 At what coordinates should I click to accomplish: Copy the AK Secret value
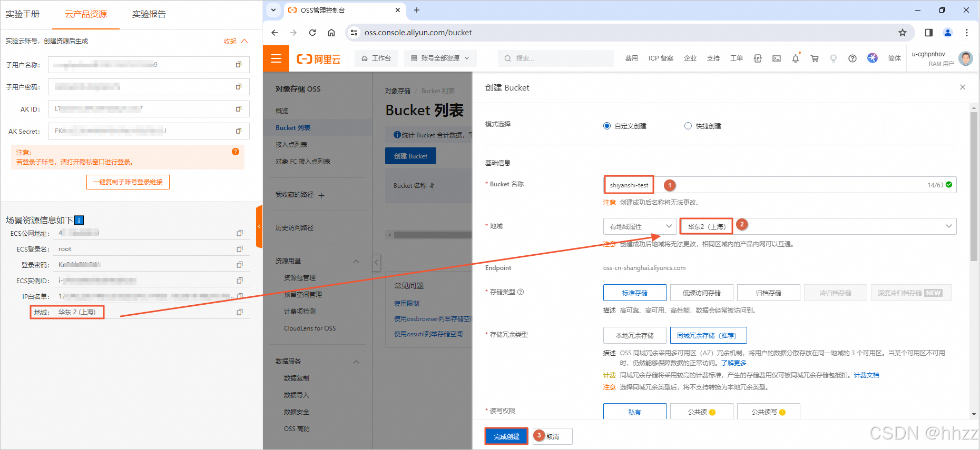(239, 131)
